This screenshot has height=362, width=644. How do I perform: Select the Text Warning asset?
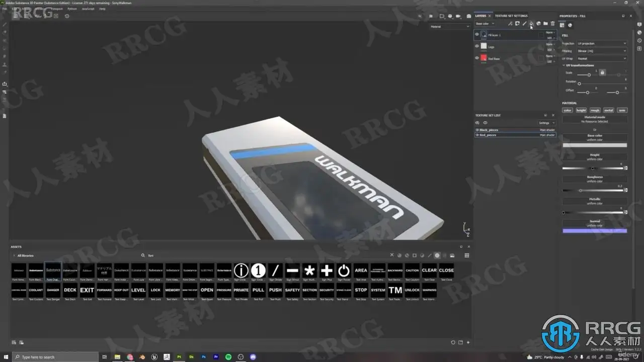429,292
